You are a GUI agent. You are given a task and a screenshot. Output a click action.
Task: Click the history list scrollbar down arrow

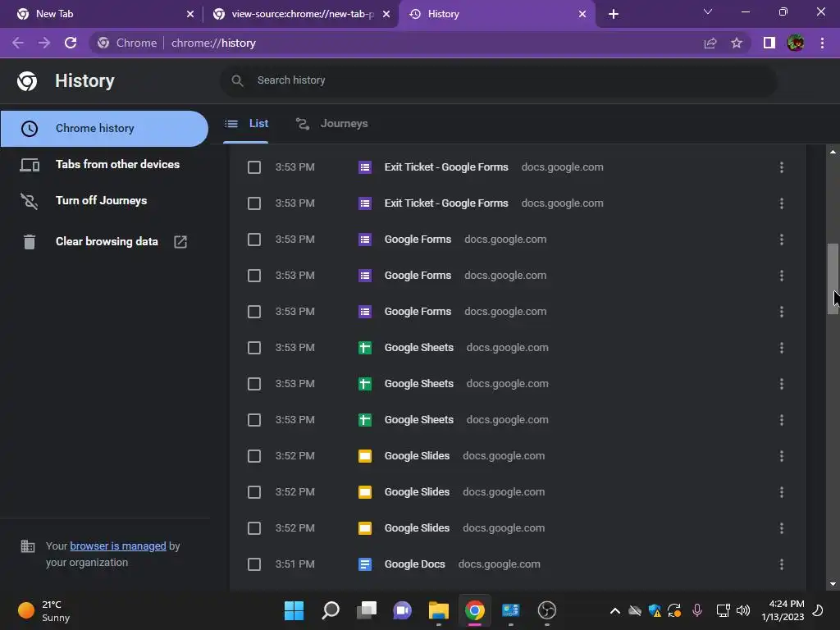833,584
